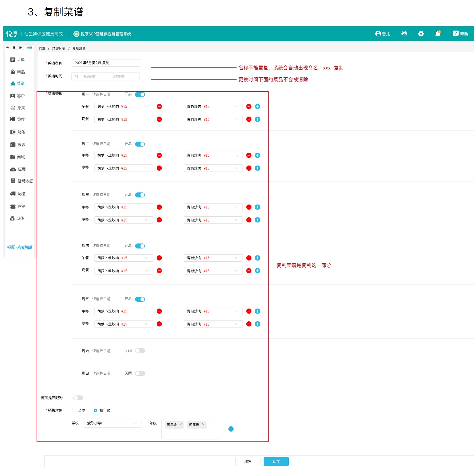Go to 菜谱列表 in the breadcrumb
The image size is (476, 476).
point(59,48)
